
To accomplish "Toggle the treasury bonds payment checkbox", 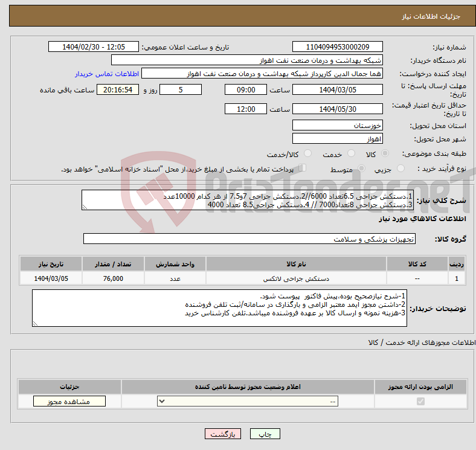I will [x=303, y=169].
